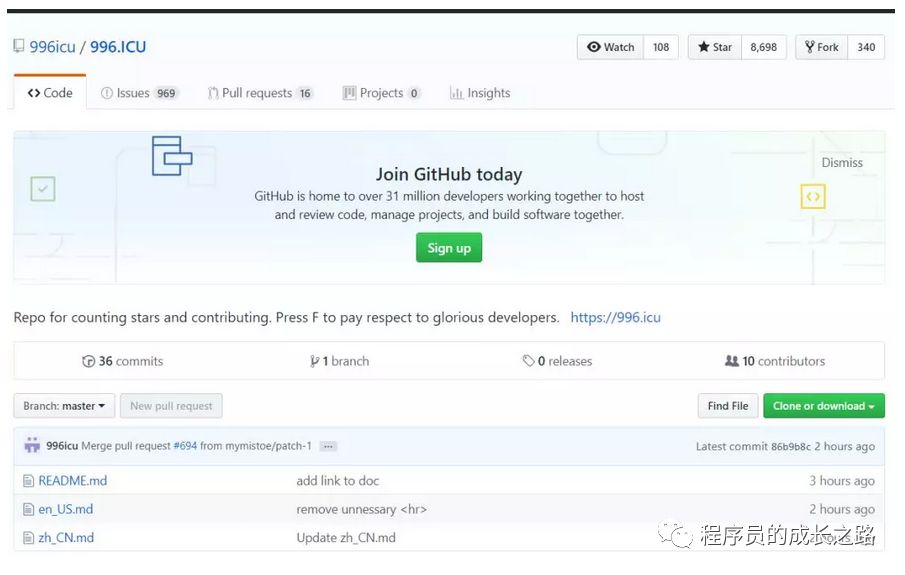905x575 pixels.
Task: Click the Watch button
Action: tap(611, 47)
